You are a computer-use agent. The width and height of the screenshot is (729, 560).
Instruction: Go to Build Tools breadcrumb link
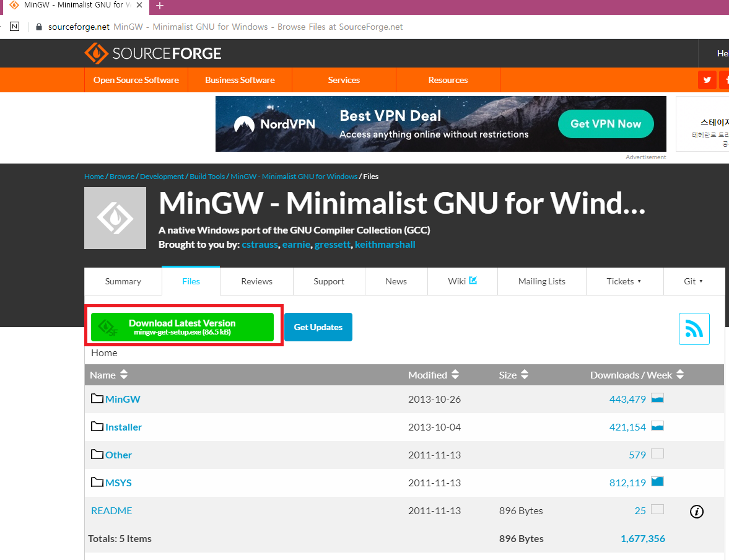[207, 177]
